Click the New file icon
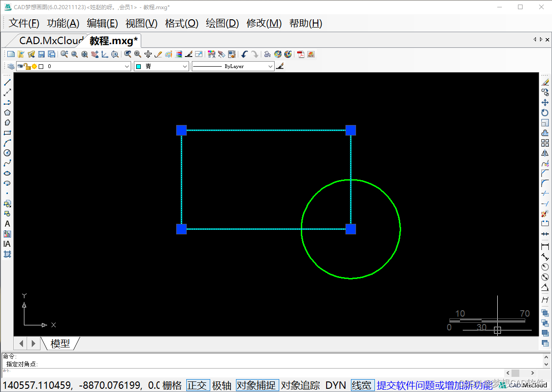Viewport: 552px width, 392px height. click(x=11, y=54)
